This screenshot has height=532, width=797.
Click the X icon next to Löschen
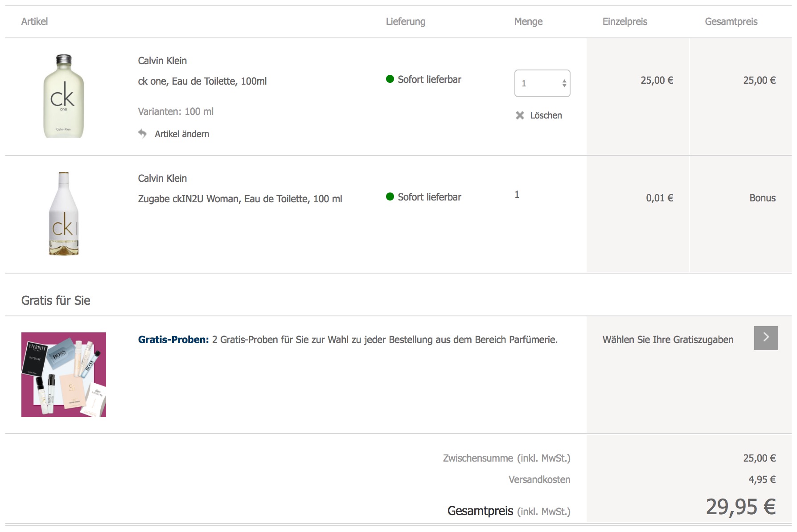coord(520,115)
